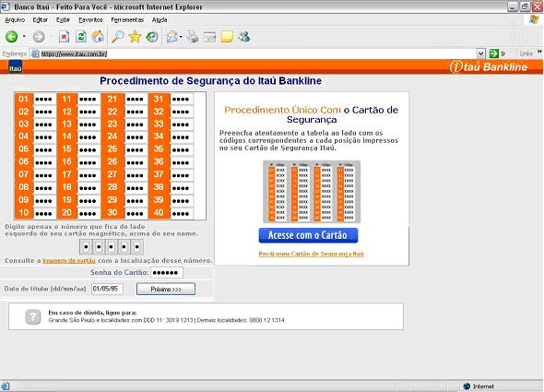This screenshot has width=544, height=392.
Task: Open the Back button history dropdown arrow
Action: click(x=24, y=37)
